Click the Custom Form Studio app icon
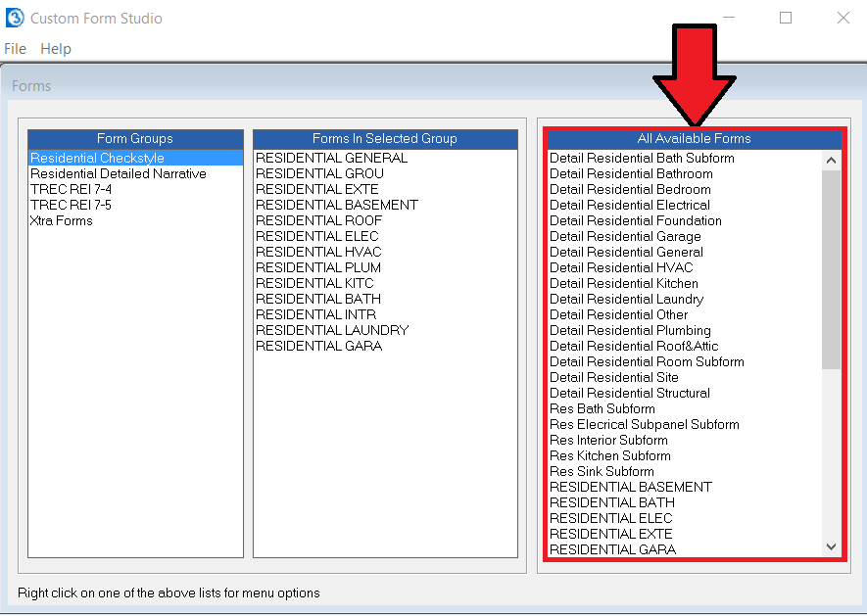This screenshot has width=867, height=616. pyautogui.click(x=15, y=18)
